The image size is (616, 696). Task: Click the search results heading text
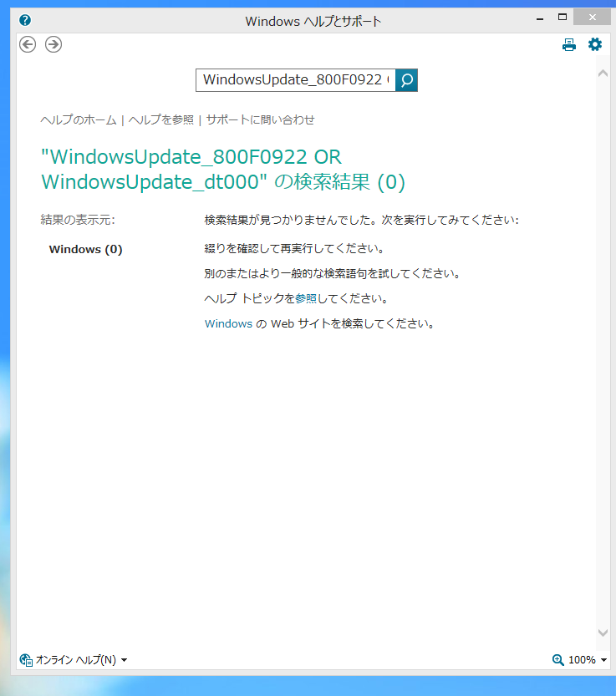tap(223, 170)
